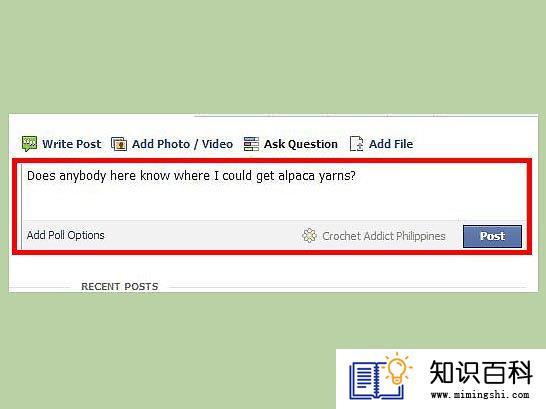The height and width of the screenshot is (409, 546).
Task: Click the orange lightbulb in the watermark logo
Action: pos(397,369)
